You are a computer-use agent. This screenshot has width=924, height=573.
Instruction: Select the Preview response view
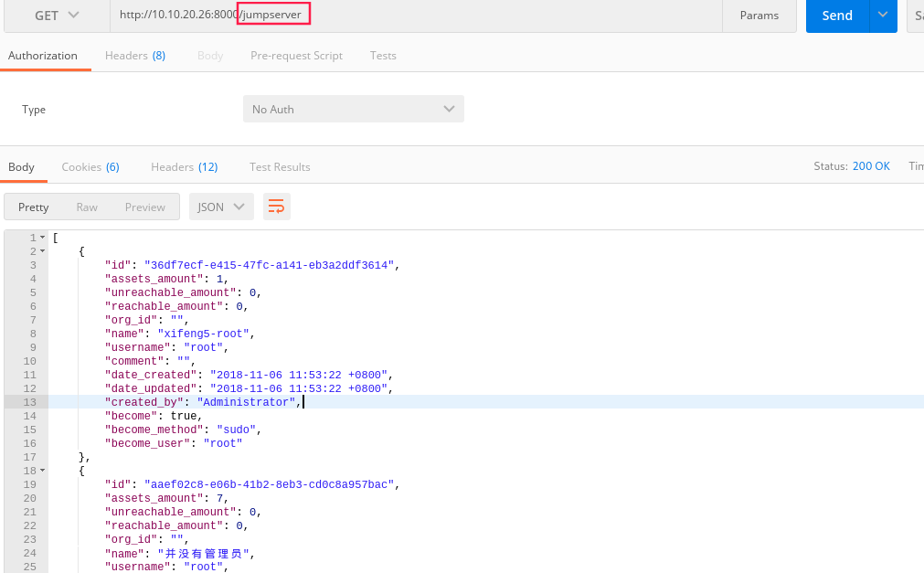click(144, 207)
